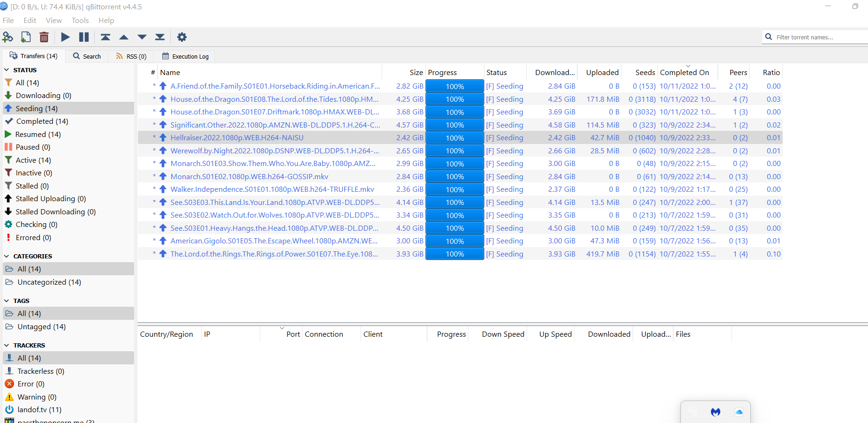This screenshot has height=423, width=868.
Task: Open the Tools menu
Action: (80, 20)
